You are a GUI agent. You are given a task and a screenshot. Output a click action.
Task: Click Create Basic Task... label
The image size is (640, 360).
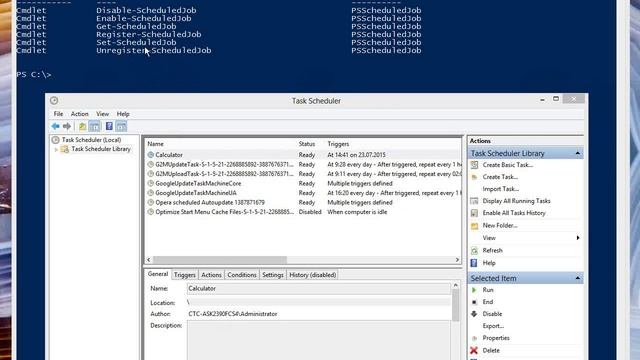[x=508, y=165]
